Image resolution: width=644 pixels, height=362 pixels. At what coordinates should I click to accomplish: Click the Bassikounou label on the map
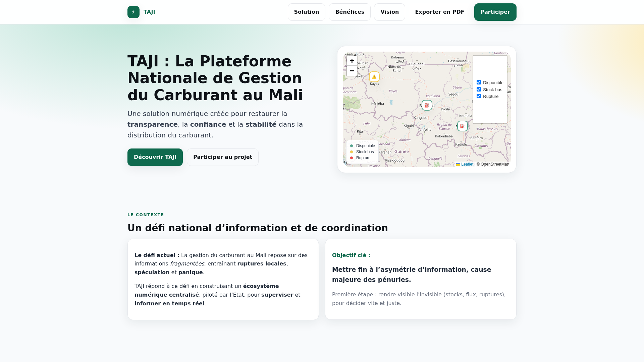tap(458, 61)
